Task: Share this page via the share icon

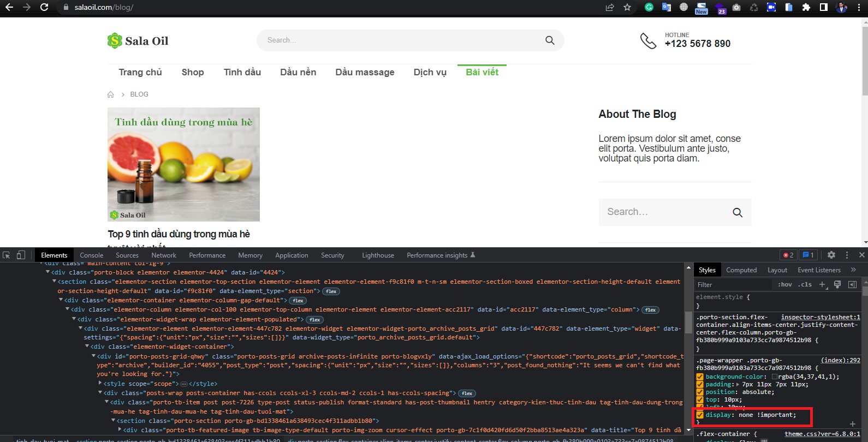Action: (x=610, y=7)
